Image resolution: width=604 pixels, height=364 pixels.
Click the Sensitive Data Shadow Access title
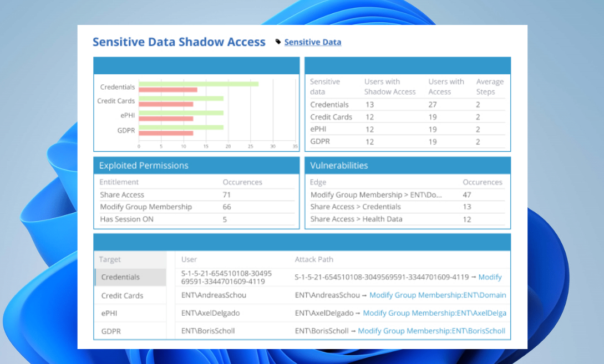tap(179, 42)
